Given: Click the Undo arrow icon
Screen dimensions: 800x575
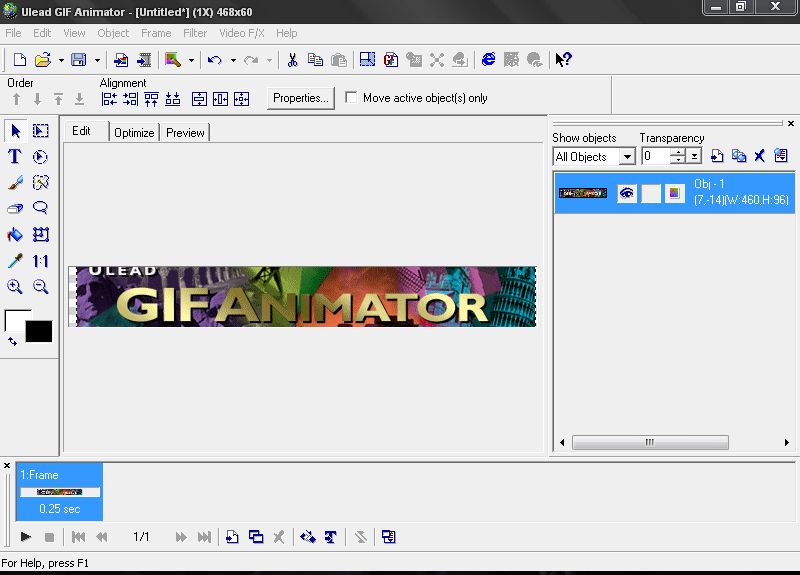Looking at the screenshot, I should click(214, 60).
